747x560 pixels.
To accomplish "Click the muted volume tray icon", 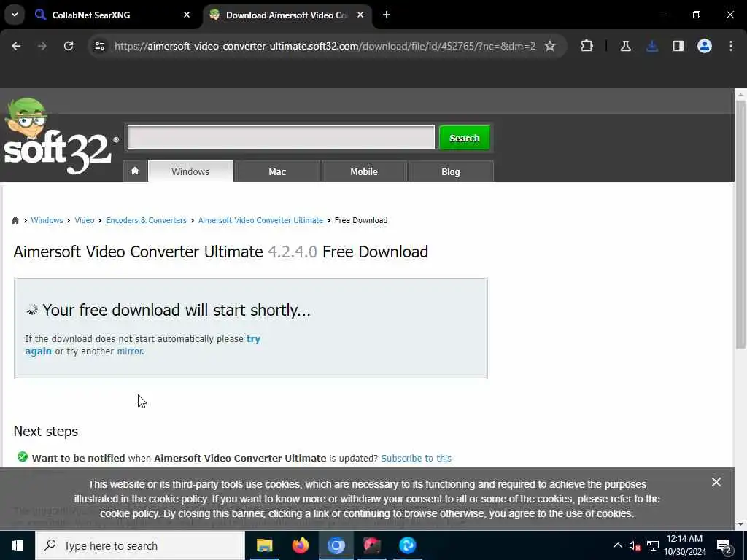I will [x=635, y=545].
